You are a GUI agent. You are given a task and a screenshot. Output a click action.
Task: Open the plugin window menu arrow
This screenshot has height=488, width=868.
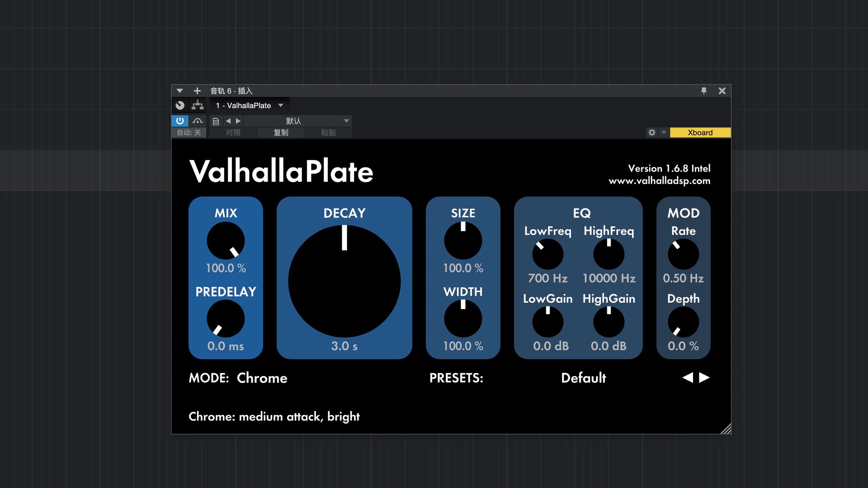(x=179, y=91)
